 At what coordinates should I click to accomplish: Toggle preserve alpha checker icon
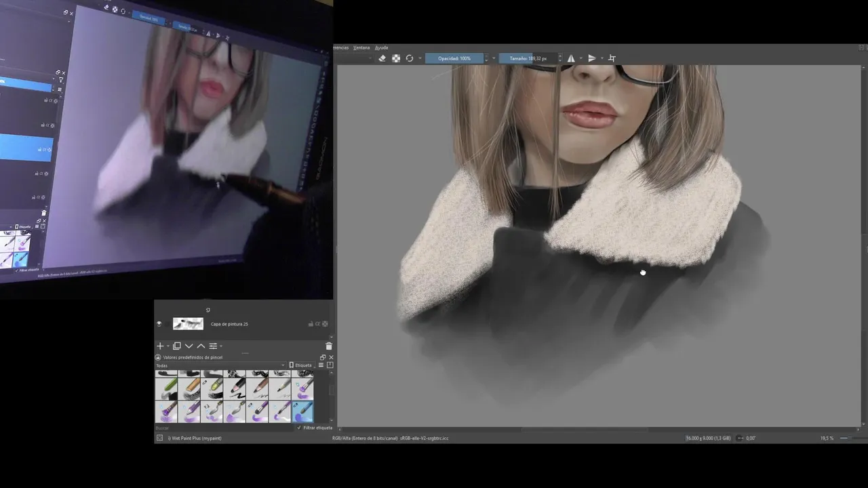point(396,58)
